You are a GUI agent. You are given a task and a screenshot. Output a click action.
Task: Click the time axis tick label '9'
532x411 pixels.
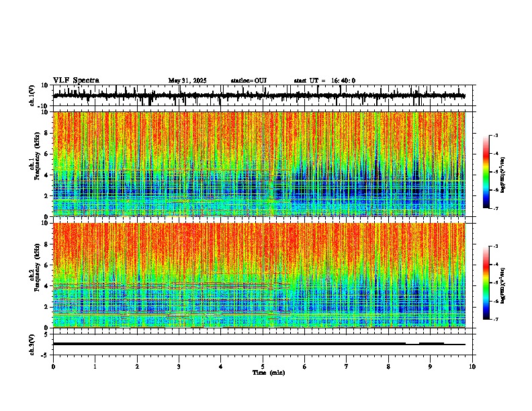tap(430, 367)
